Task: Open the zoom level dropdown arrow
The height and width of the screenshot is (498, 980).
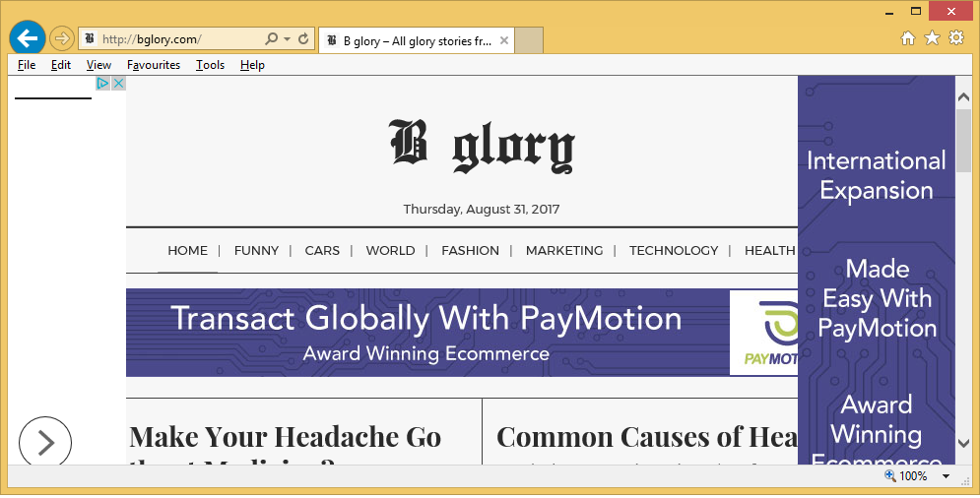Action: point(946,476)
